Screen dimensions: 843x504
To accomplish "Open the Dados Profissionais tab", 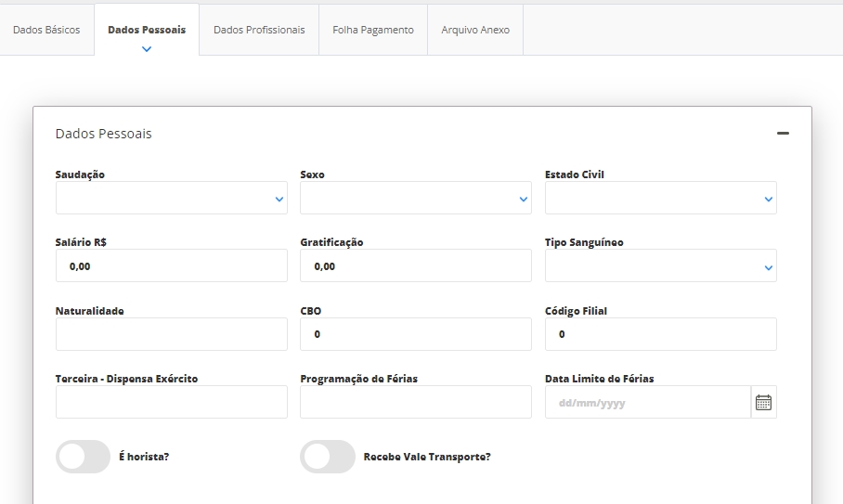I will coord(259,30).
